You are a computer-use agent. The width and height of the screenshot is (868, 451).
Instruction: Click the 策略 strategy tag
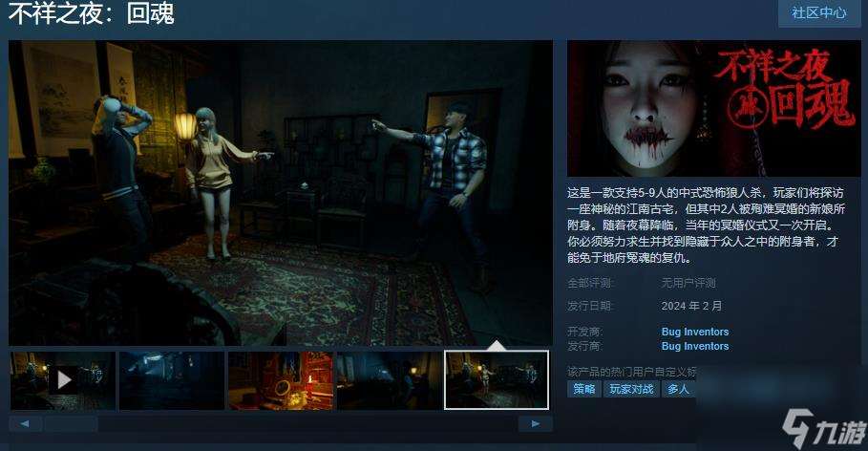pos(584,389)
